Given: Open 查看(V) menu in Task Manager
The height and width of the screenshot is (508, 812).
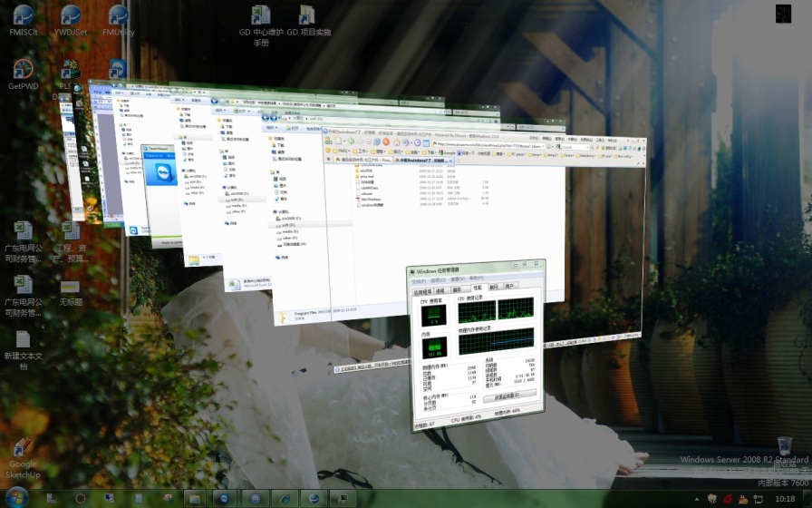Looking at the screenshot, I should click(458, 278).
